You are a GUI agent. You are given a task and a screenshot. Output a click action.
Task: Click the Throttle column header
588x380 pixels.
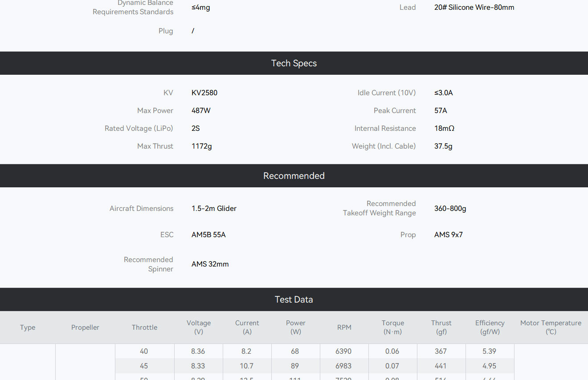[144, 327]
